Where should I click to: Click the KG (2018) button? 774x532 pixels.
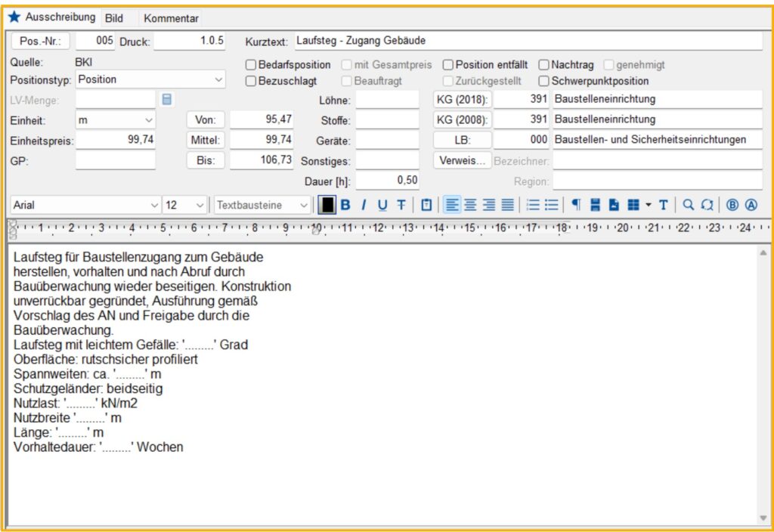pyautogui.click(x=462, y=99)
